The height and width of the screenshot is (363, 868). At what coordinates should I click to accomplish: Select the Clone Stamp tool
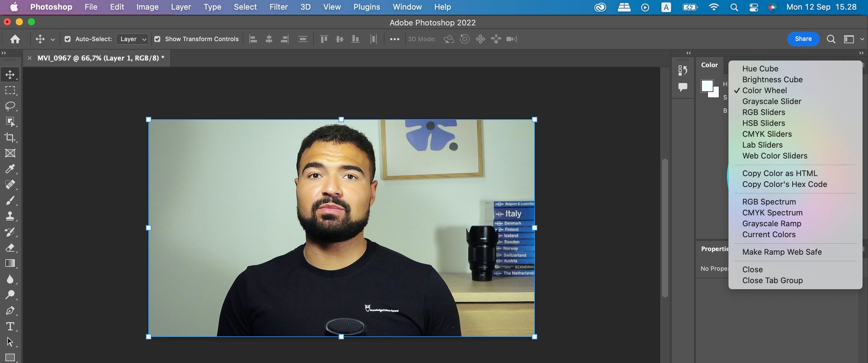[10, 216]
